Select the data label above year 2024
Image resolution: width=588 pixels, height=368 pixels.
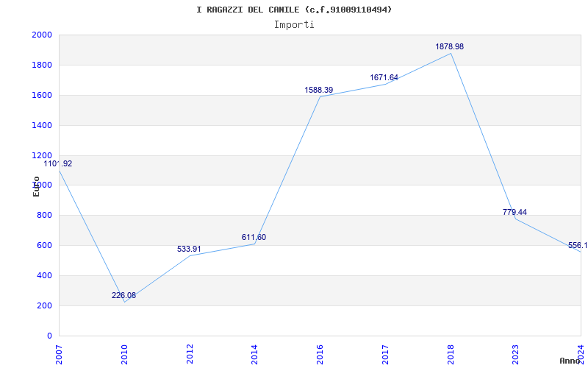coord(578,246)
